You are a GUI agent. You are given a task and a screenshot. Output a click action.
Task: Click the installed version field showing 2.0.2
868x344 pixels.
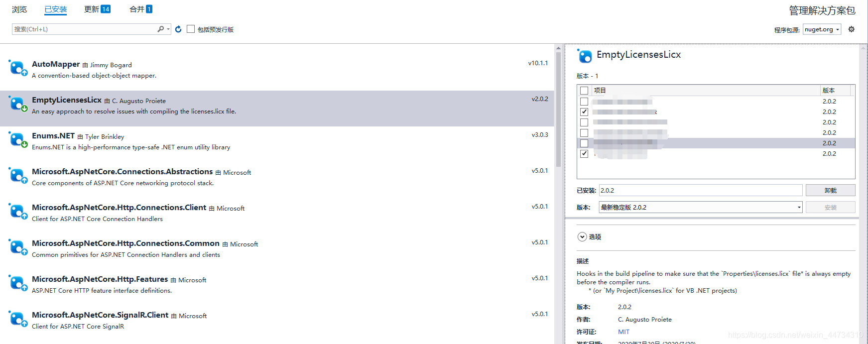point(700,190)
